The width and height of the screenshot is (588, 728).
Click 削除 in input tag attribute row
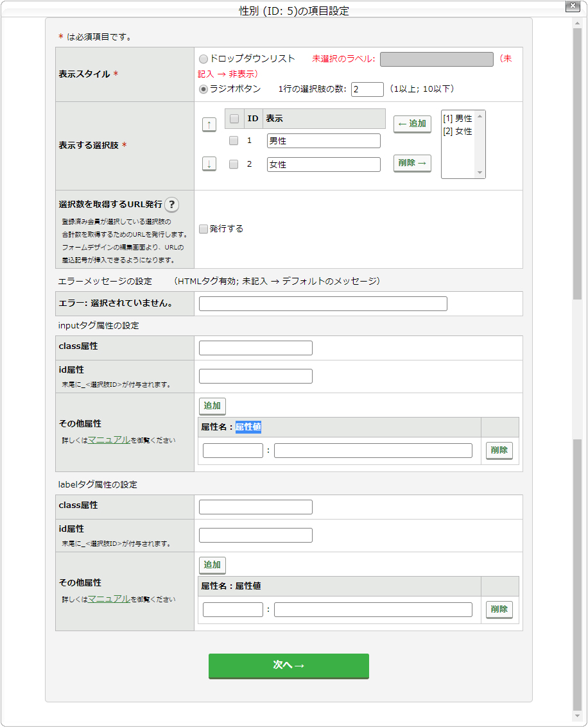tap(499, 450)
